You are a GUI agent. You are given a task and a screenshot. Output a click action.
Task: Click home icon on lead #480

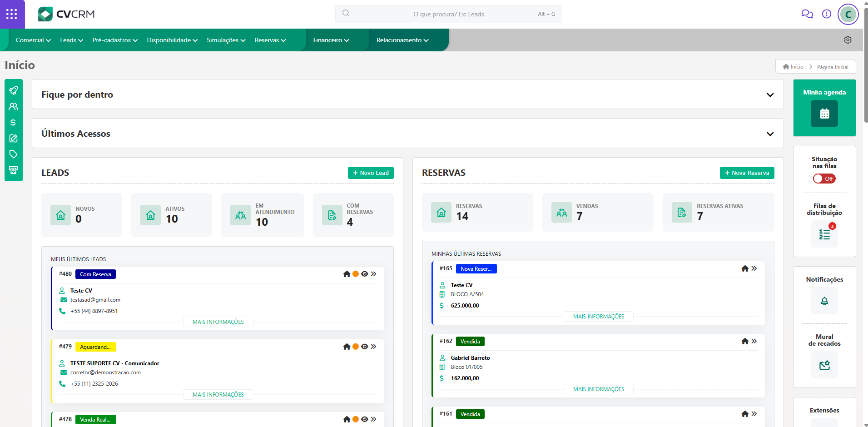point(347,274)
